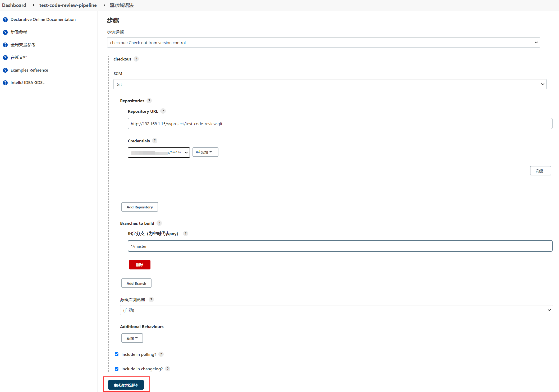Click red 删除 branch button
559x392 pixels.
pyautogui.click(x=140, y=265)
